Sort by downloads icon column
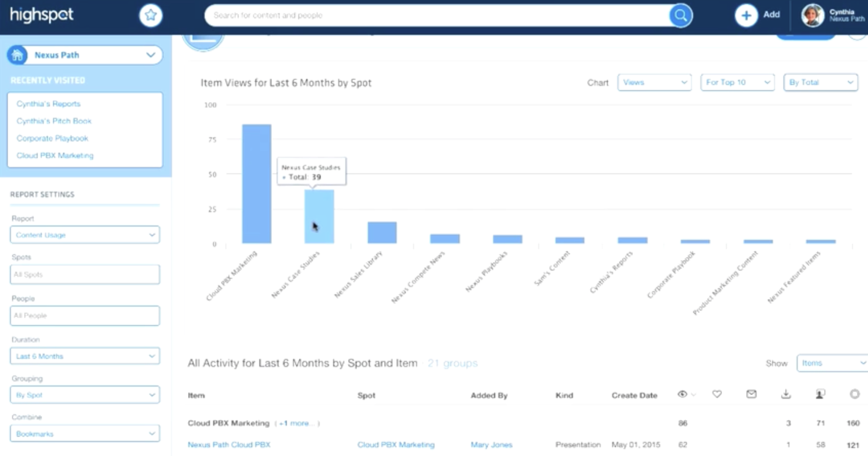 [786, 395]
